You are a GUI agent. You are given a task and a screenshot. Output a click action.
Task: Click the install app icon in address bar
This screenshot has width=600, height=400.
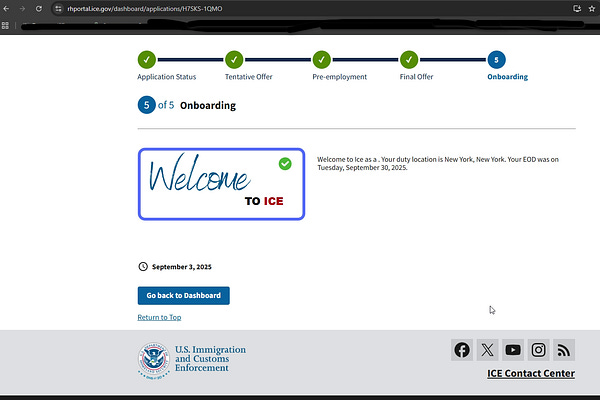[x=577, y=8]
